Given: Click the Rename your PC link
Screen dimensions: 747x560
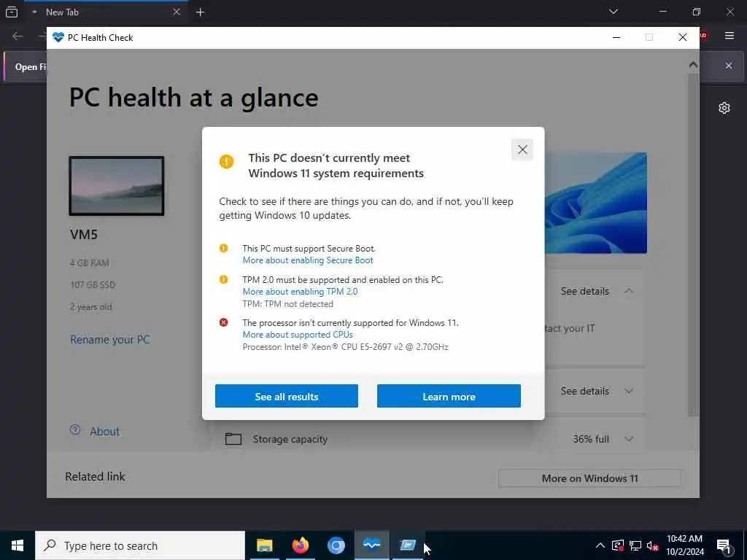Looking at the screenshot, I should pyautogui.click(x=109, y=340).
